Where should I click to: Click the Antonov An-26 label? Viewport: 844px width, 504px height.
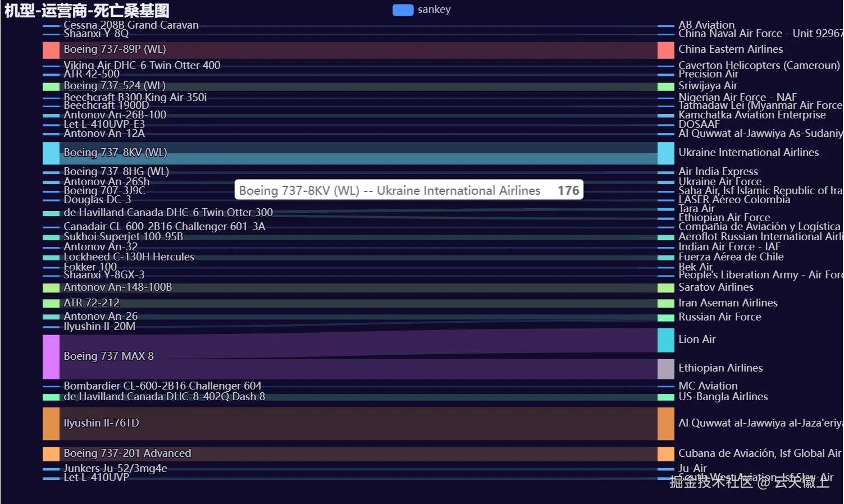pyautogui.click(x=101, y=317)
